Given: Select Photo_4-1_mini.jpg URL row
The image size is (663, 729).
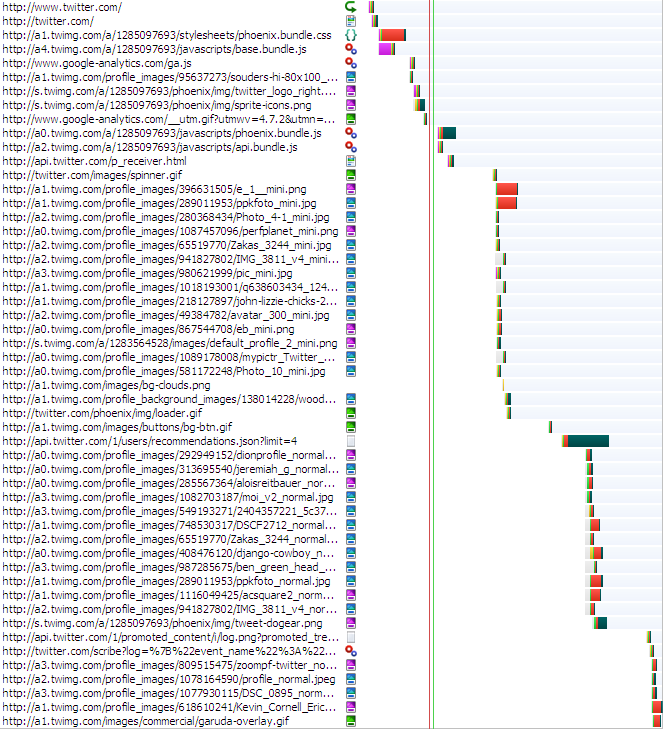Looking at the screenshot, I should [x=166, y=217].
